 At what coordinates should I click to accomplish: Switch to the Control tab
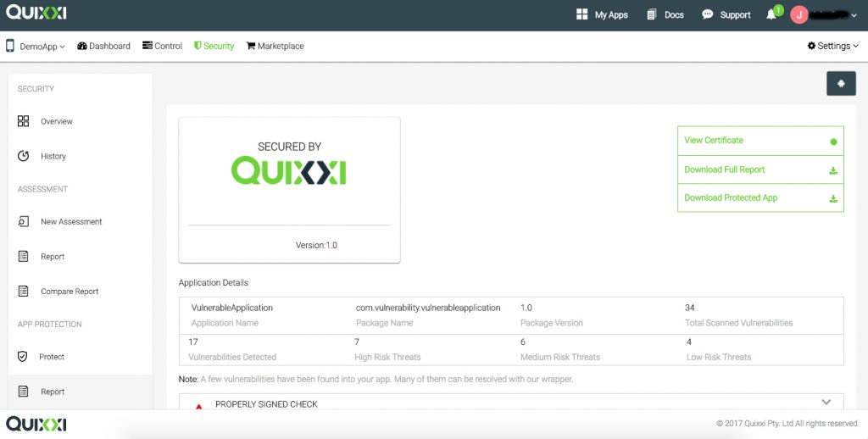coord(162,46)
